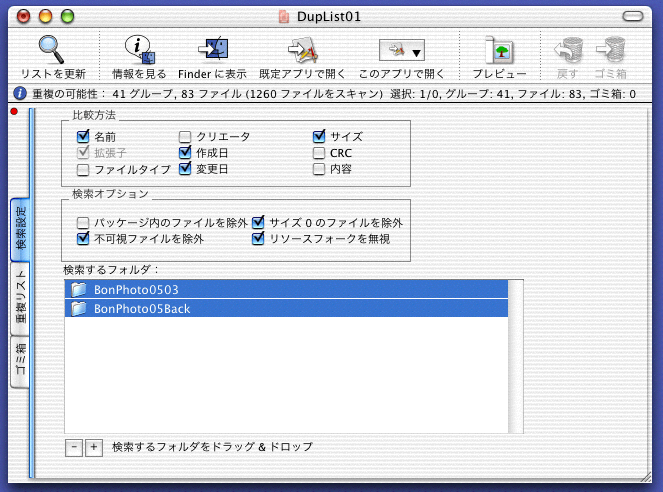Open 情報を見る info icon
The image size is (663, 492).
[138, 49]
